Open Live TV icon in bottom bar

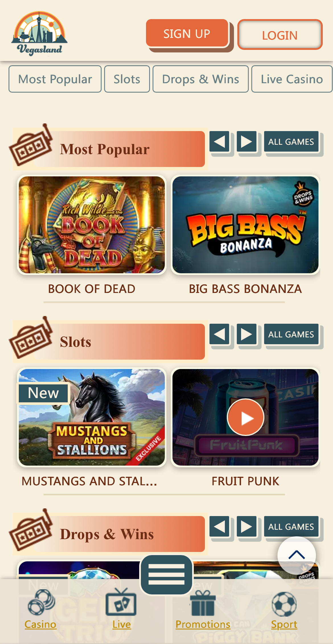121,602
